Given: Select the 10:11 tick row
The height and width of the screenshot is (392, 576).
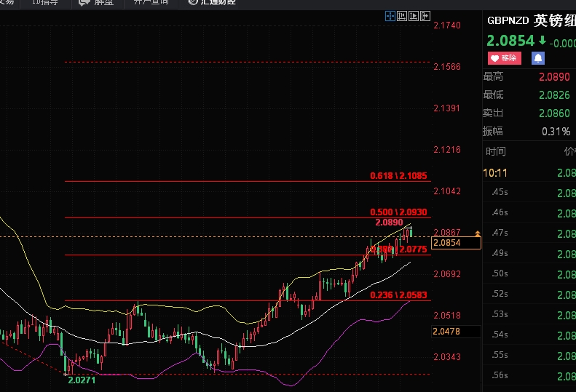Looking at the screenshot, I should tap(529, 173).
